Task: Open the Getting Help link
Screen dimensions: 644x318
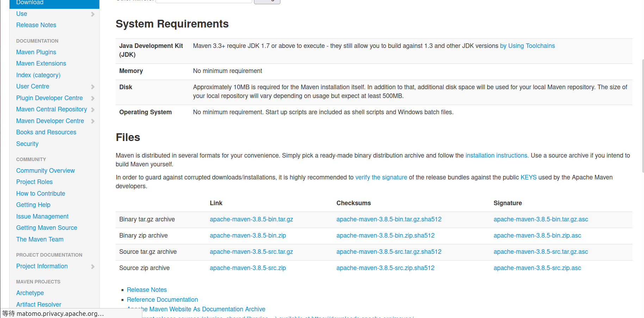Action: [33, 205]
